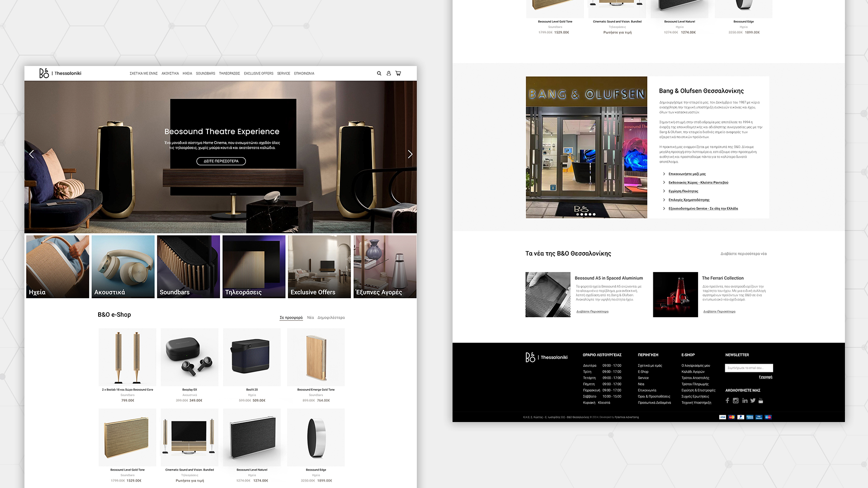Click the Εγγραφή newsletter link
The width and height of the screenshot is (868, 488).
pyautogui.click(x=765, y=377)
